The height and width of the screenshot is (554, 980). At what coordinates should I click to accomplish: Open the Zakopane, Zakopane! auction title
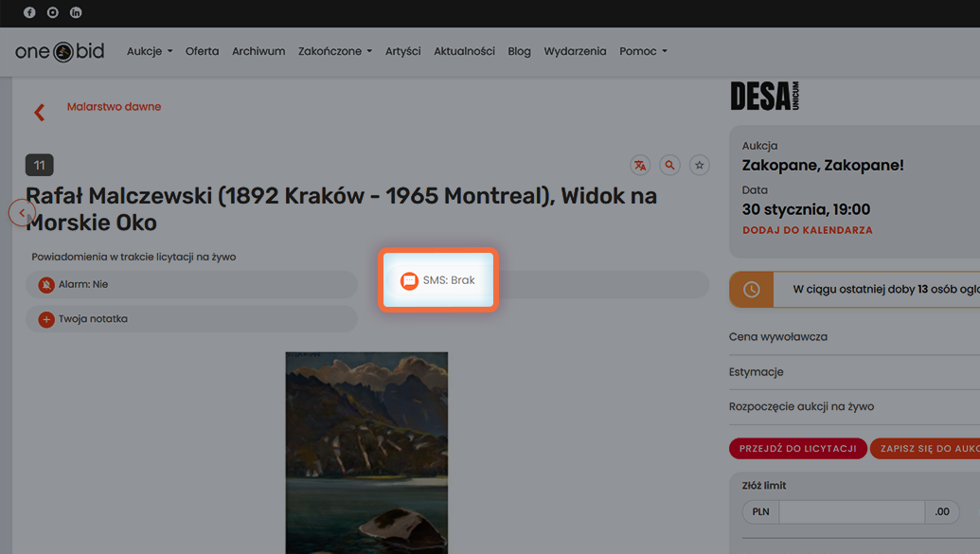pos(823,165)
